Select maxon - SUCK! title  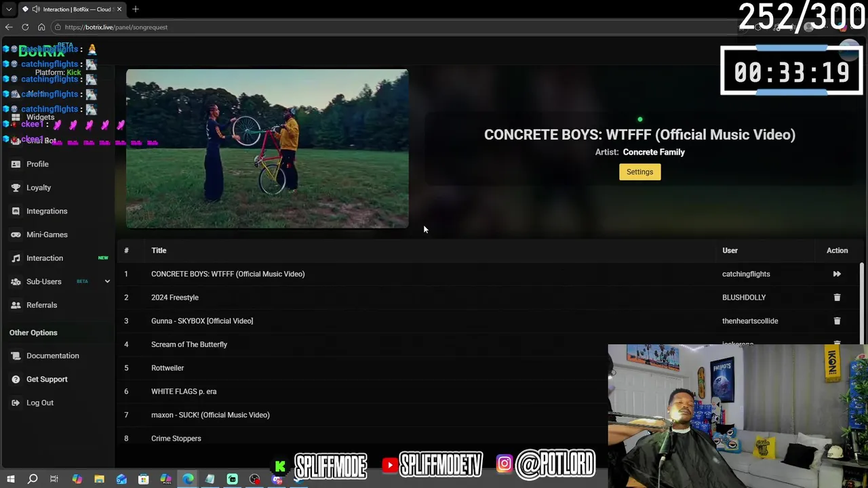210,415
